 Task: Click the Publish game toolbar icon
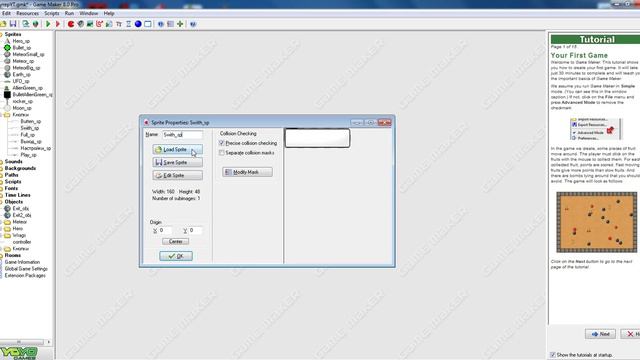(x=36, y=24)
